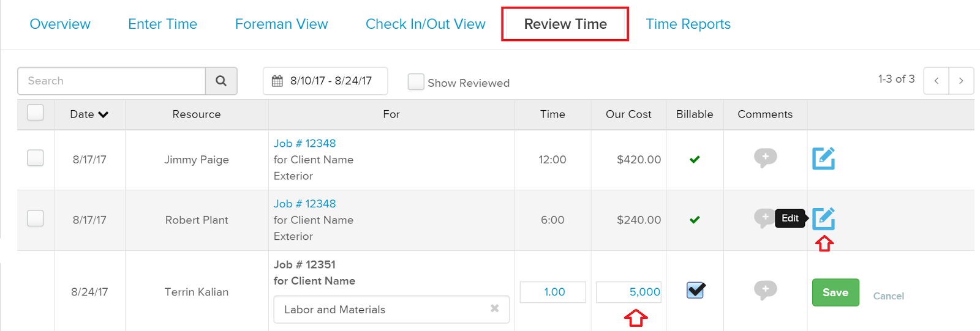This screenshot has width=980, height=331.
Task: Open Job # 12348 link for Jimmy Paige
Action: click(x=304, y=143)
